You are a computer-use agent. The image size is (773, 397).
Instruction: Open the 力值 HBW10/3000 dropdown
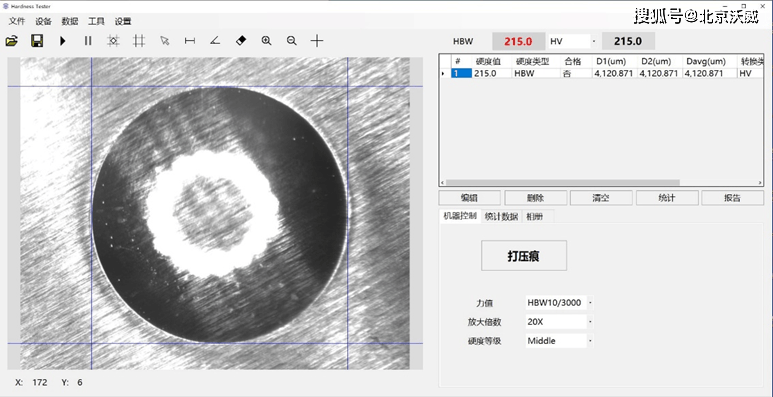pos(591,302)
